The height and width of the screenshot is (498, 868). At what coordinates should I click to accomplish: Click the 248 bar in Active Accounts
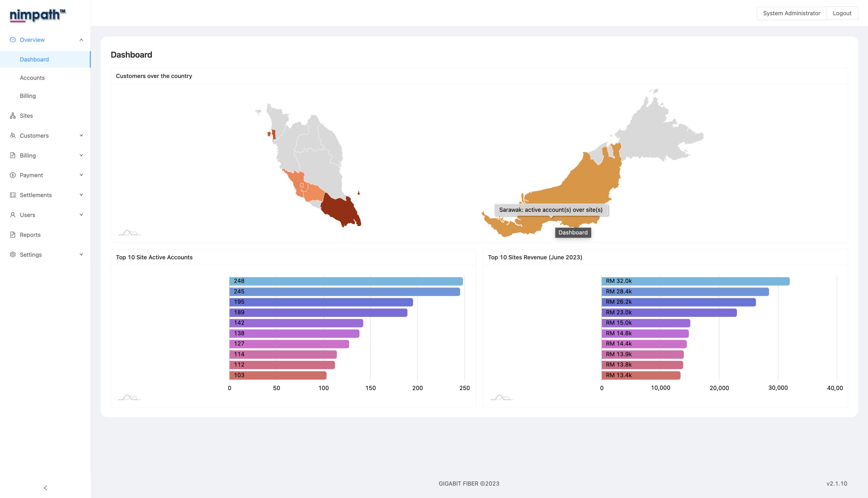pos(346,281)
